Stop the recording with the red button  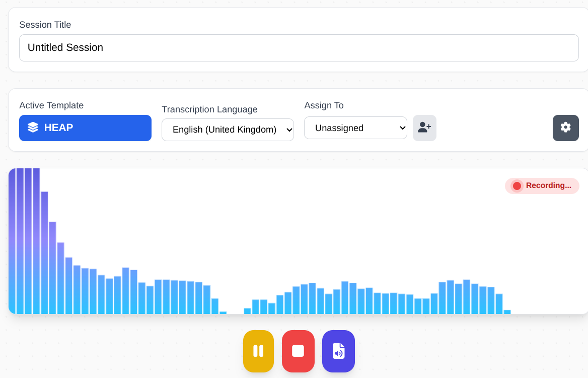coord(298,351)
